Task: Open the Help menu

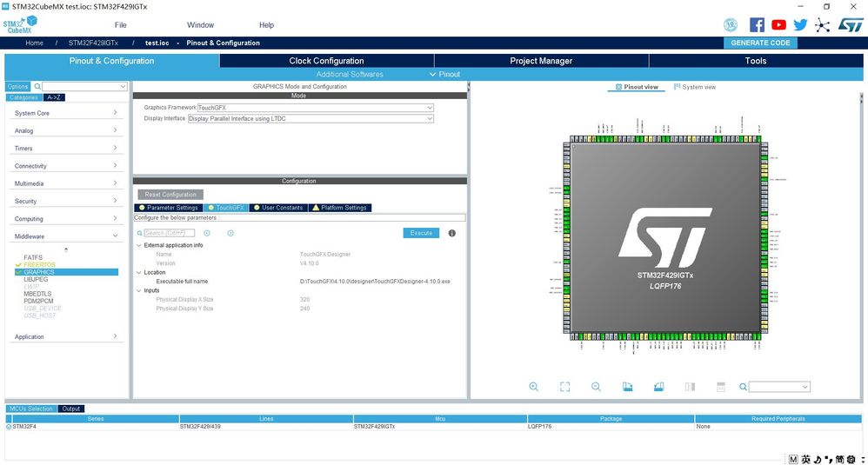Action: tap(266, 25)
